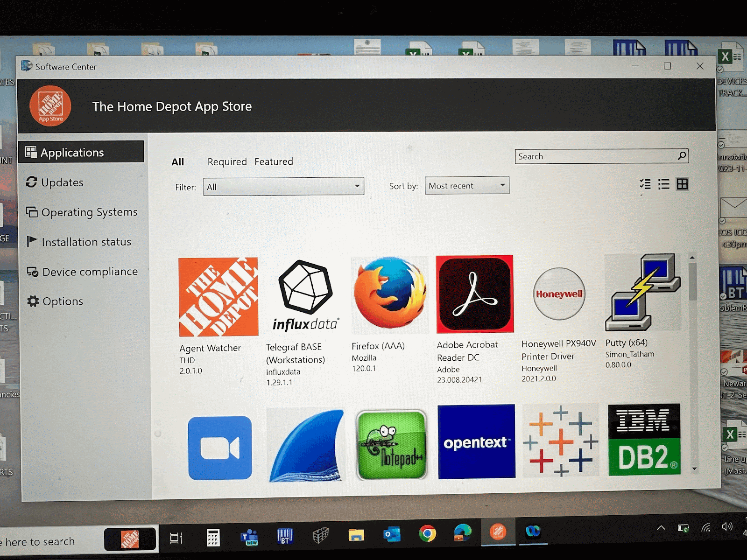Open the Telegraf BASE influxdata app icon
Viewport: 747px width, 560px height.
pos(306,296)
